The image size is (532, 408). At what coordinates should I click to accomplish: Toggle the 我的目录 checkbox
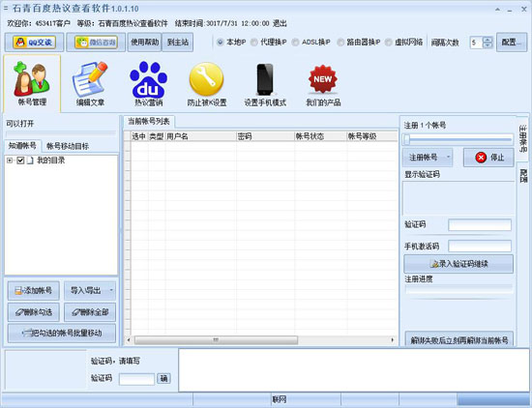[x=20, y=160]
